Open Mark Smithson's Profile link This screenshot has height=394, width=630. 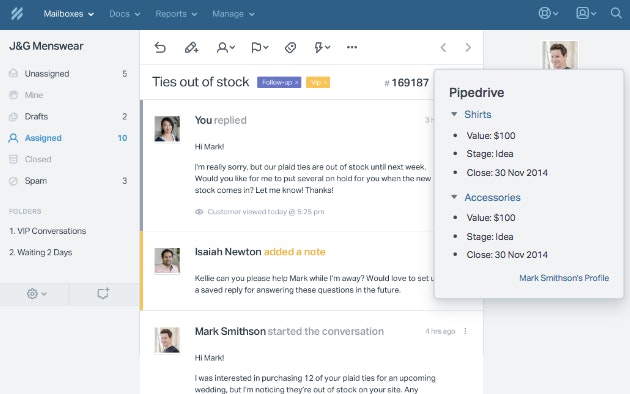click(564, 278)
